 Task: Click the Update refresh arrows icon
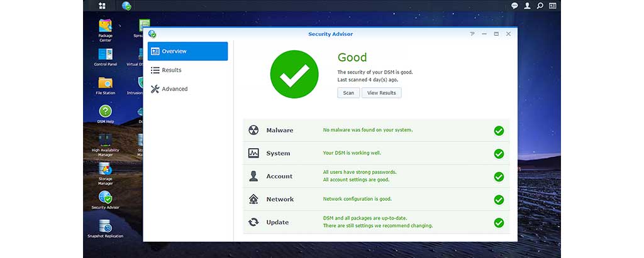point(253,222)
